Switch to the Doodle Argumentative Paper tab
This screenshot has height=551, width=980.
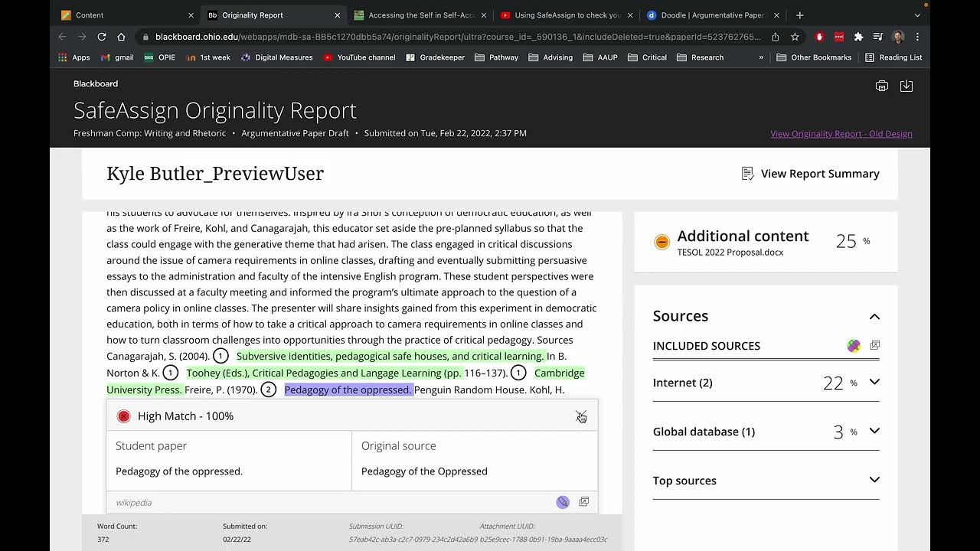[x=711, y=15]
